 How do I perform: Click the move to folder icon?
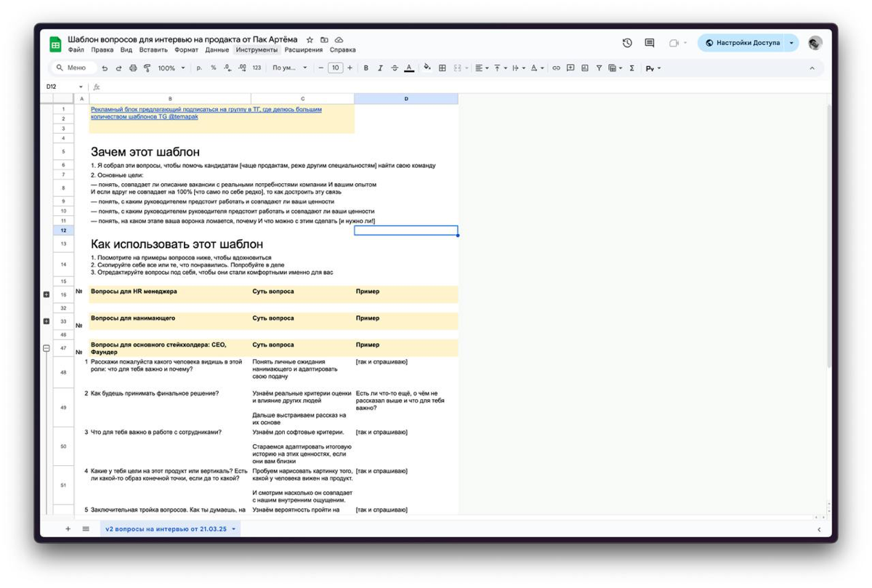[x=324, y=40]
